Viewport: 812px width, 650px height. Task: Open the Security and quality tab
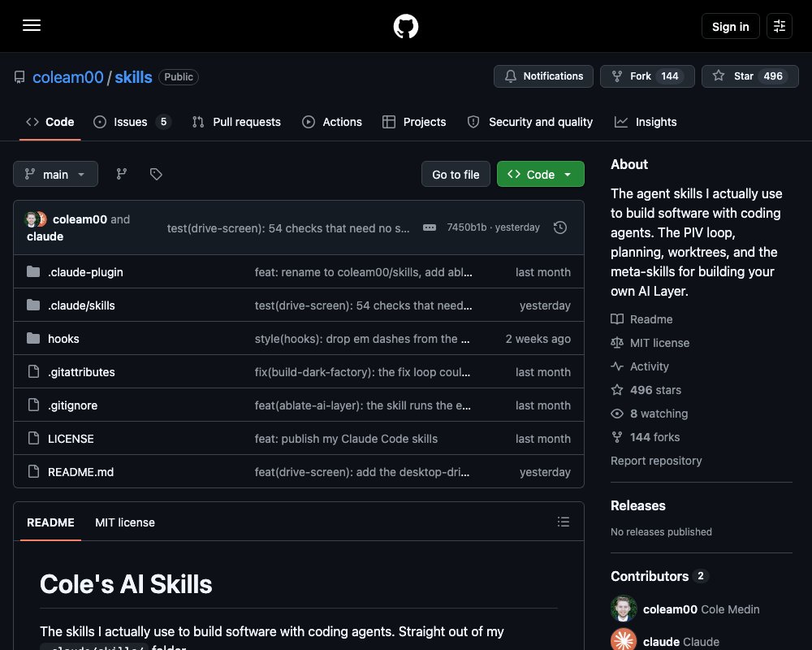coord(529,122)
